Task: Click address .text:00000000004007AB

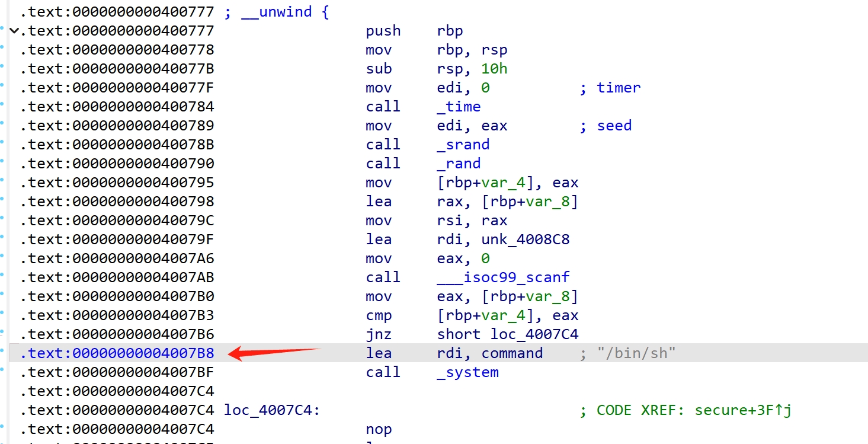Action: [x=117, y=277]
